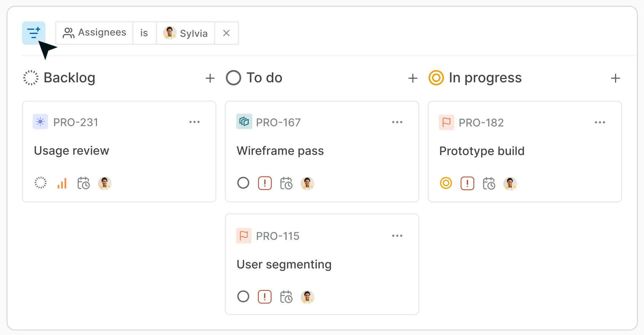Open more options for PRO-115
This screenshot has width=644, height=335.
tap(397, 236)
